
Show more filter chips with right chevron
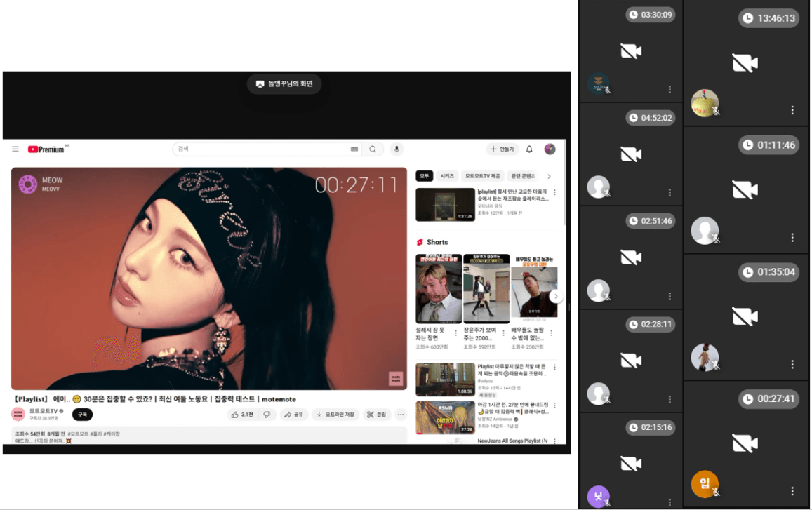point(549,177)
